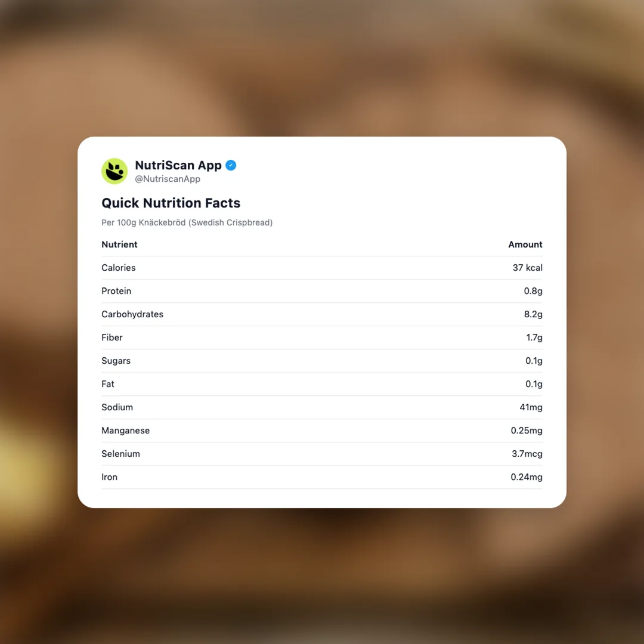Screen dimensions: 644x644
Task: Click the 41mg sodium value
Action: tap(531, 407)
